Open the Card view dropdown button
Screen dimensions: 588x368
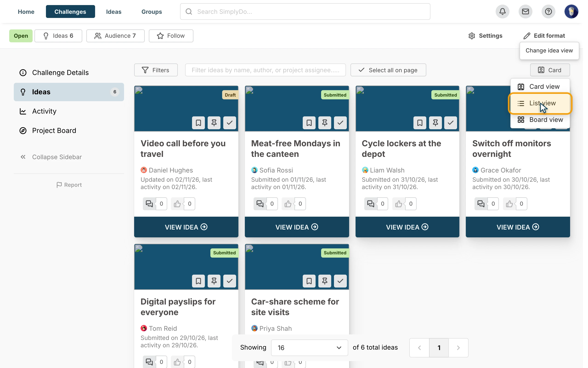[550, 70]
